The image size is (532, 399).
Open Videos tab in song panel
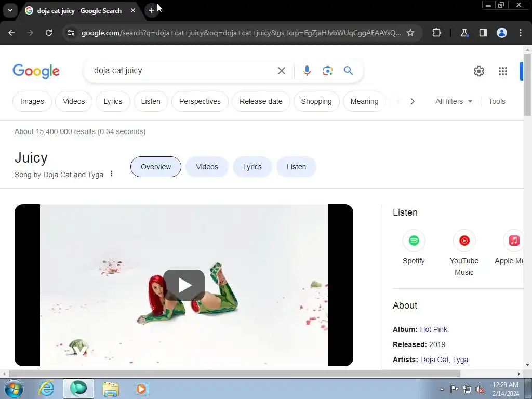coord(207,167)
